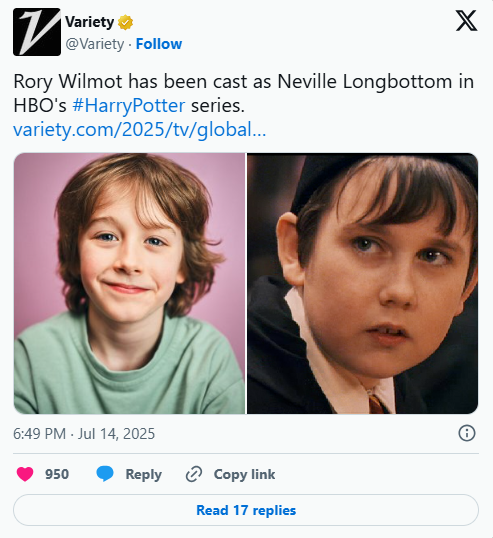This screenshot has height=538, width=493.
Task: View the photo with pink background
Action: 129,283
